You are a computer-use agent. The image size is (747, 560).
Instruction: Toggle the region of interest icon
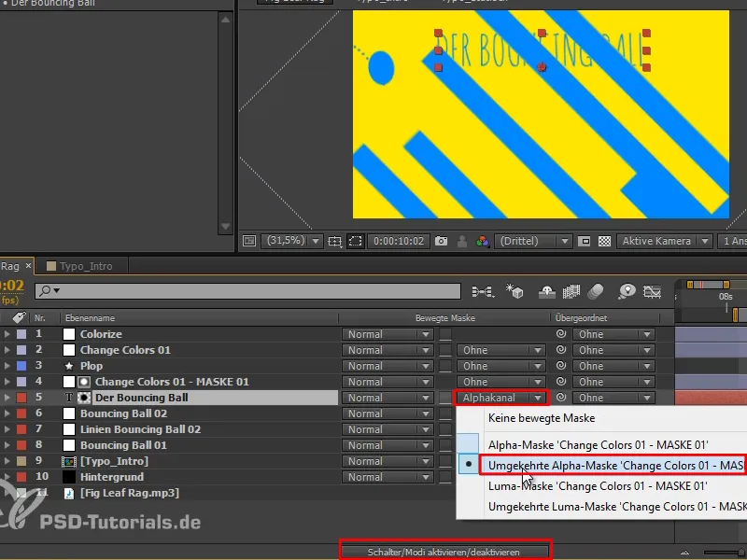click(585, 241)
